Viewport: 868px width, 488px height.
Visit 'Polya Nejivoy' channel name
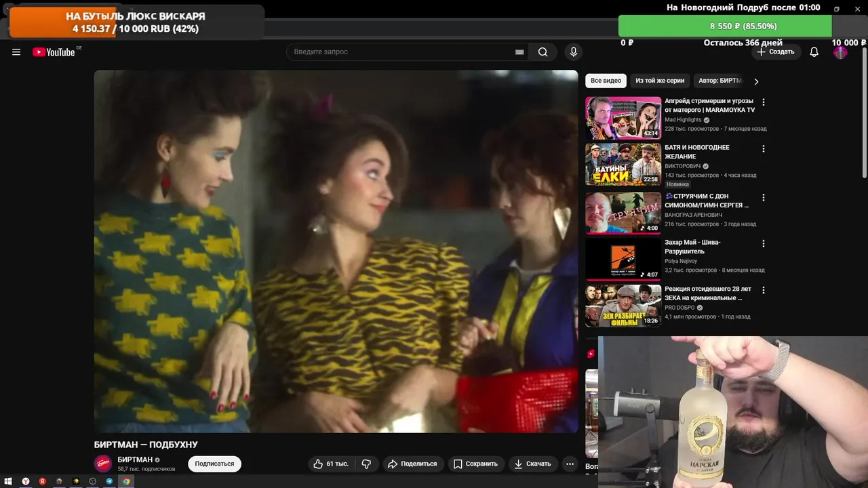(x=681, y=261)
